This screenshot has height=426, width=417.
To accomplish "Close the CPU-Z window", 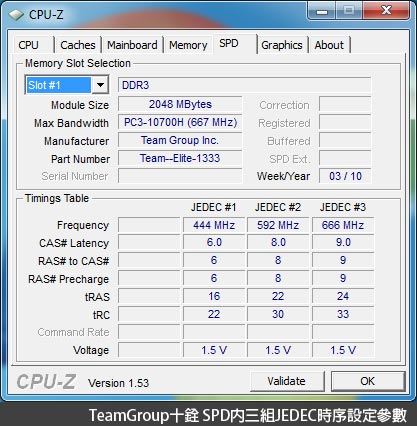I will (x=386, y=11).
